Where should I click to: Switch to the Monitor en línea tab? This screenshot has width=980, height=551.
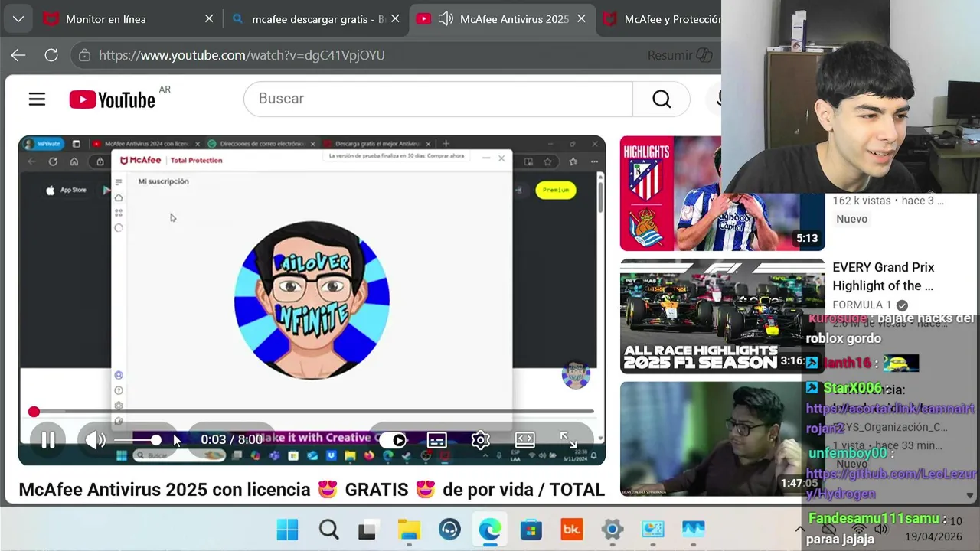[105, 19]
